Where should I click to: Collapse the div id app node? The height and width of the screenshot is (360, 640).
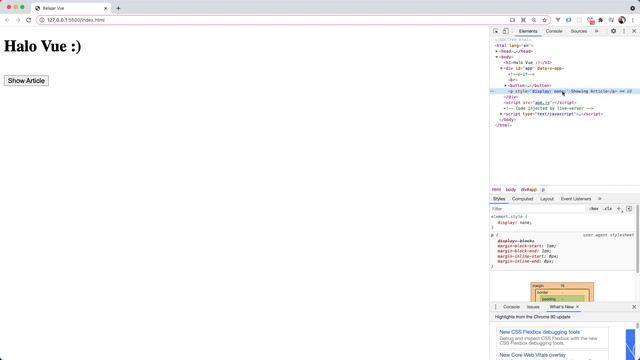pos(501,69)
